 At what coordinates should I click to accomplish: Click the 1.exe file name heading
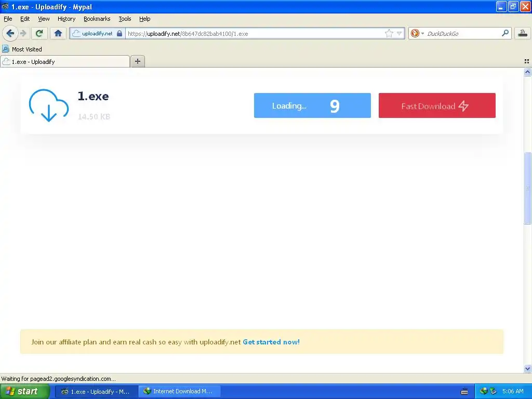[94, 96]
